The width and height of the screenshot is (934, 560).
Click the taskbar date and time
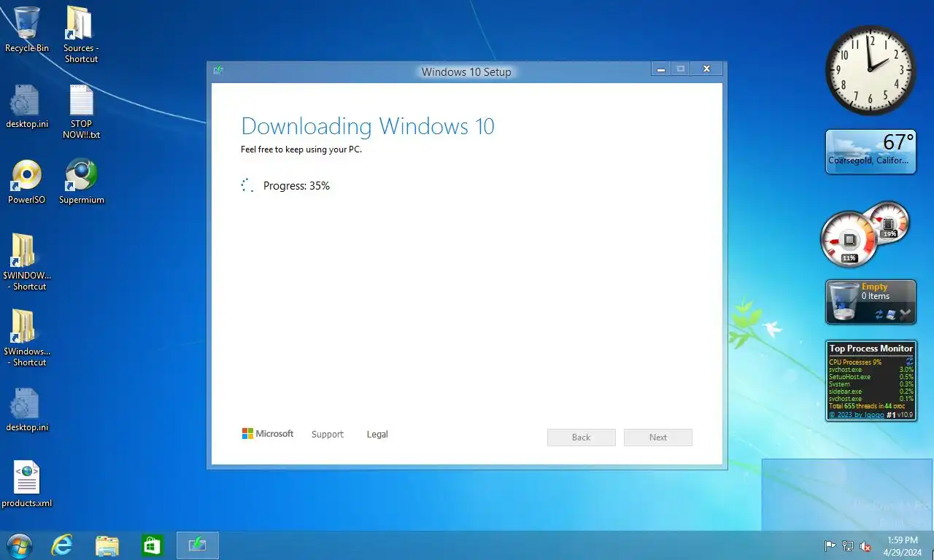tap(903, 546)
